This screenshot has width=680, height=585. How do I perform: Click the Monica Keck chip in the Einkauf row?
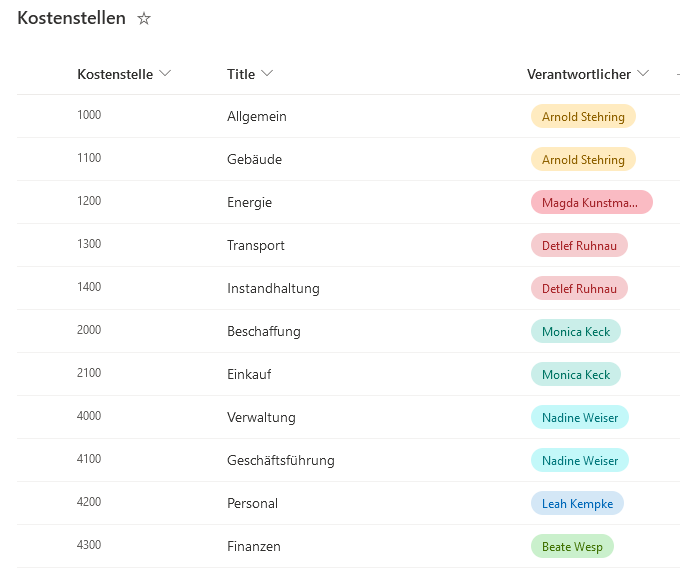575,375
